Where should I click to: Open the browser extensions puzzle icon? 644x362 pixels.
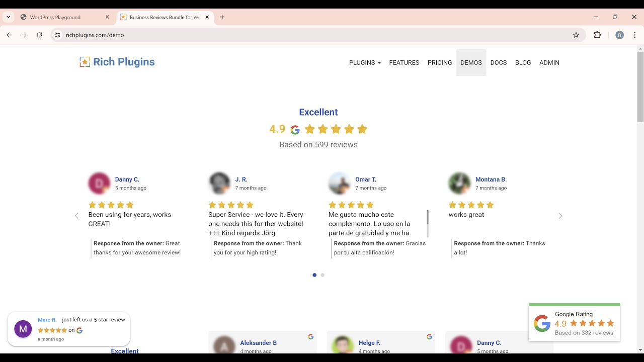(597, 35)
